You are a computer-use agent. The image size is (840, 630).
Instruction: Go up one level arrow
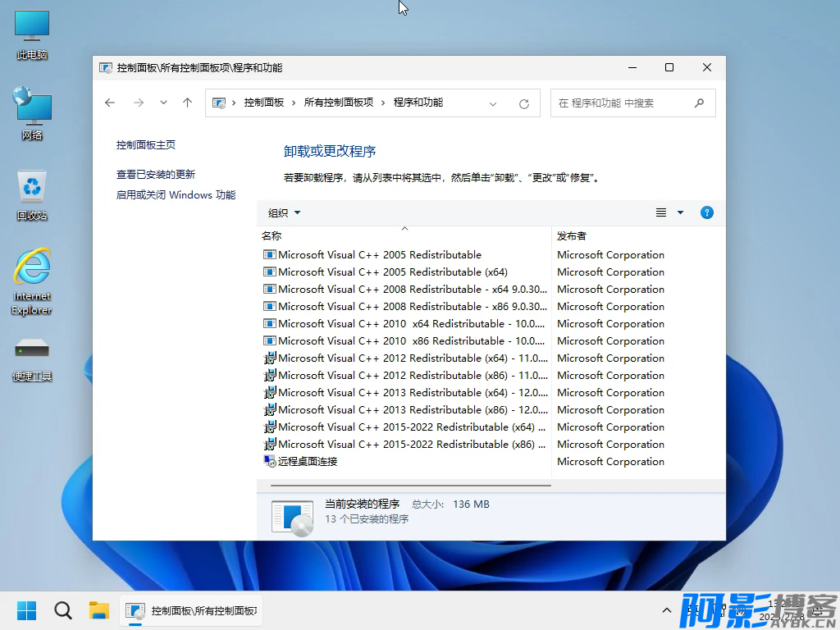187,103
